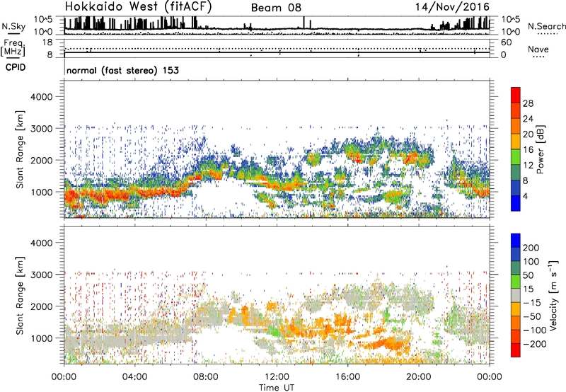Pick the light green segment of power colorbar
This screenshot has width=566, height=392.
[x=516, y=157]
